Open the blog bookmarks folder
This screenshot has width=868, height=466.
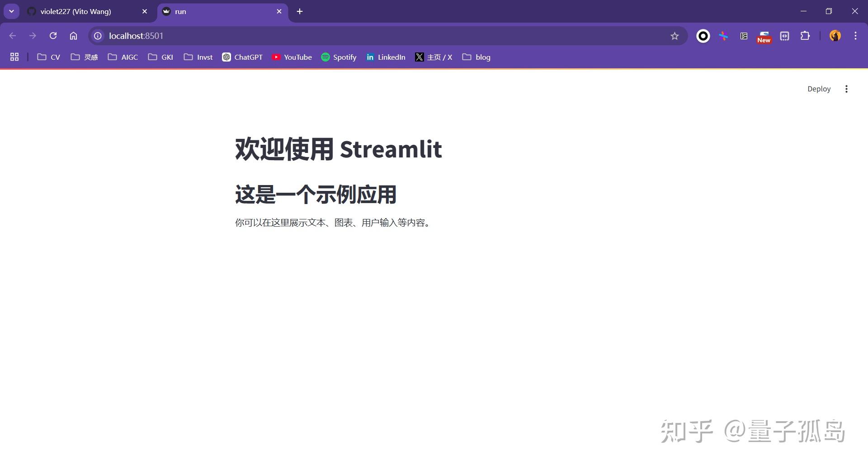[476, 57]
